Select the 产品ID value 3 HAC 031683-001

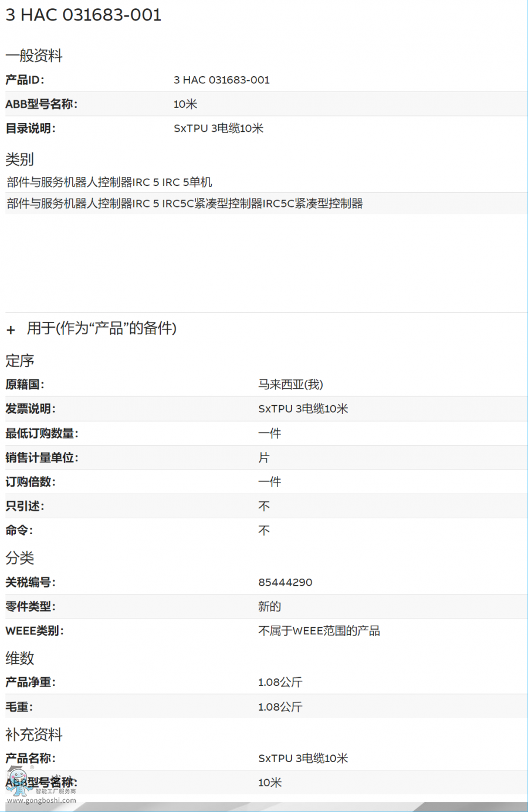[222, 80]
